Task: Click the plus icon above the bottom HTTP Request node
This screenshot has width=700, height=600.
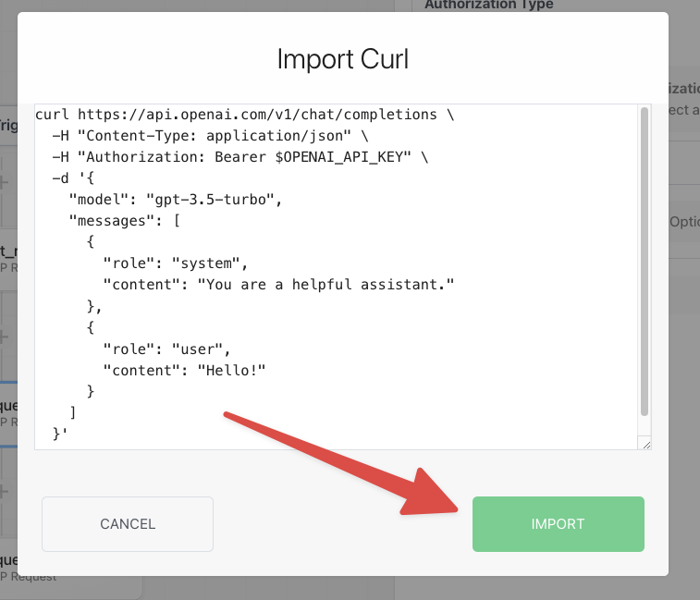Action: click(x=4, y=492)
